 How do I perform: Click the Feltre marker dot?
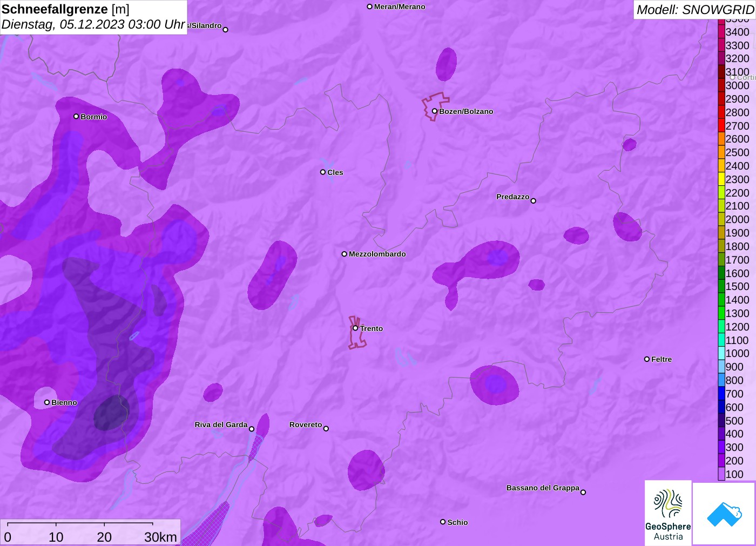647,359
